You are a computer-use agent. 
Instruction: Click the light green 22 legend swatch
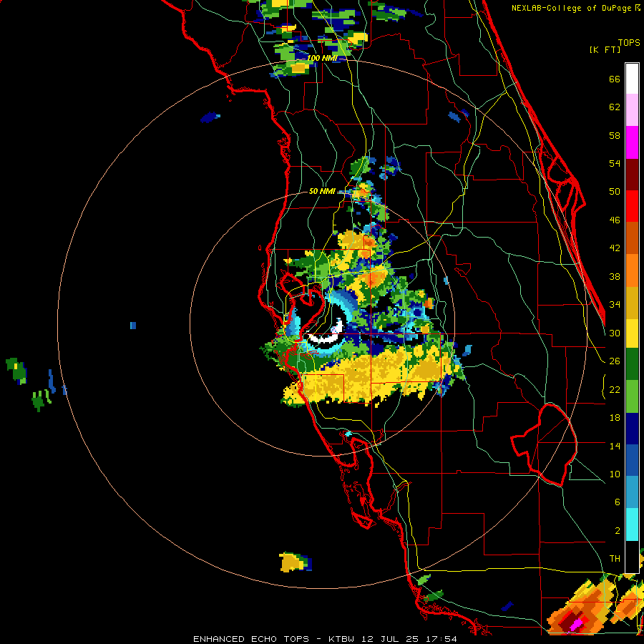[x=632, y=396]
